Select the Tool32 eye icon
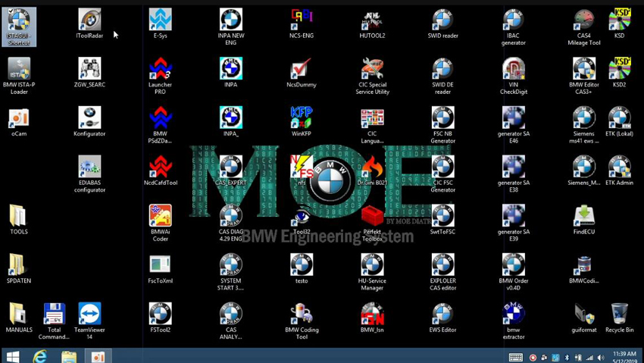Viewport: 644px width, 363px height. click(302, 220)
